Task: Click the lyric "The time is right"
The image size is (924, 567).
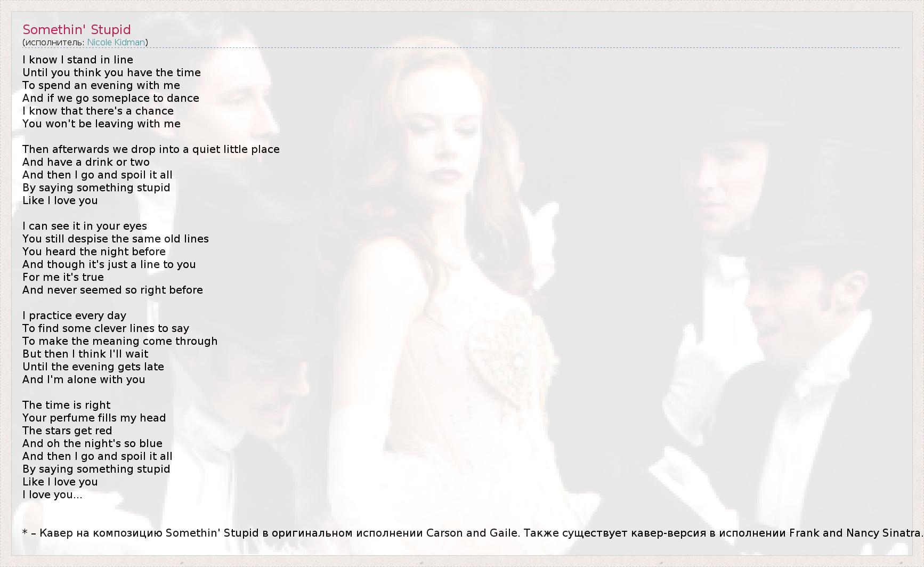Action: pyautogui.click(x=67, y=405)
